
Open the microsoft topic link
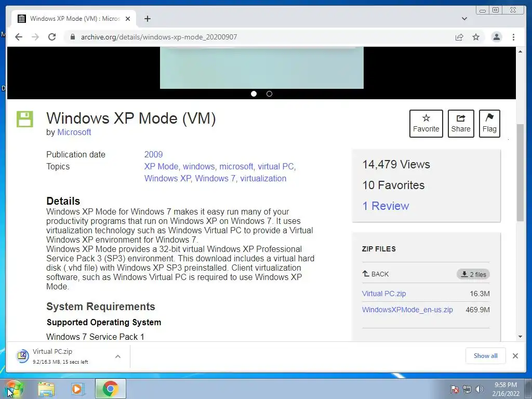coord(236,167)
